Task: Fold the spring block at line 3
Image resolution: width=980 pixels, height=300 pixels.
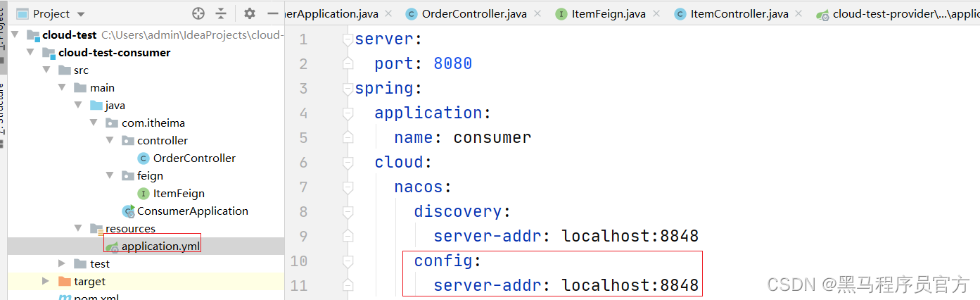Action: click(347, 89)
